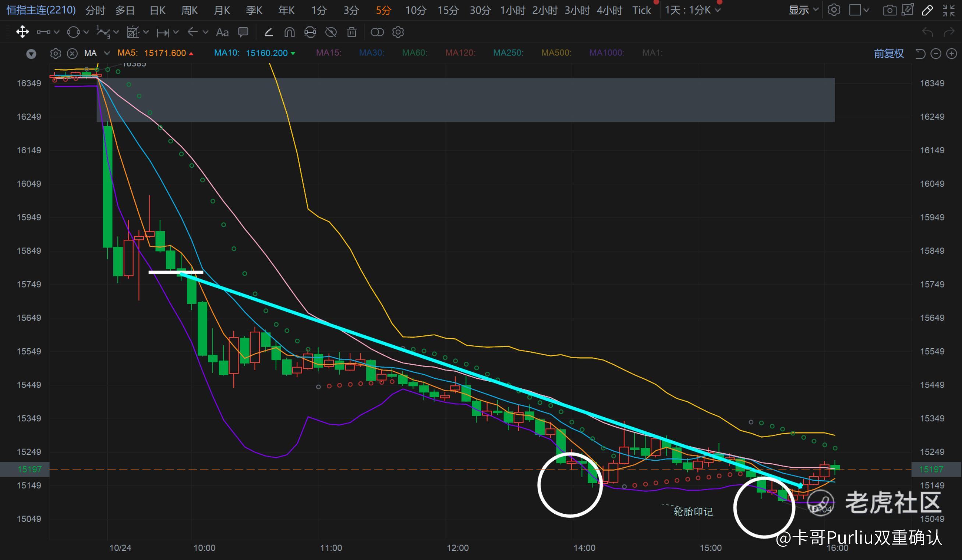The image size is (962, 560).
Task: Open the layout square dropdown
Action: 859,10
